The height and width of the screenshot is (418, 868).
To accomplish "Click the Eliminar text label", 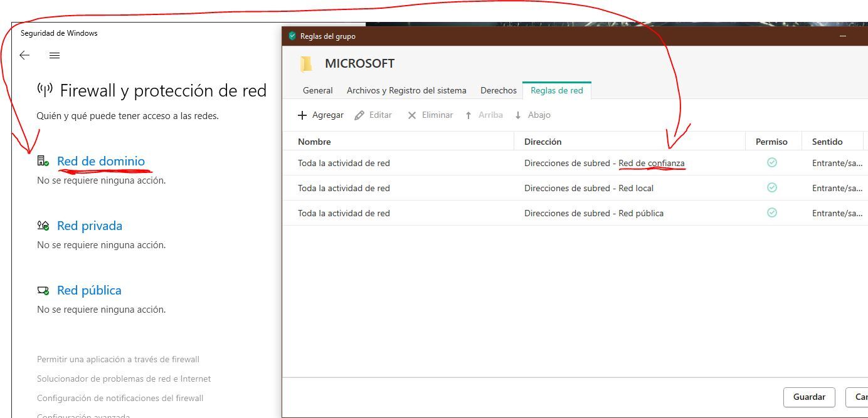I will tap(438, 115).
